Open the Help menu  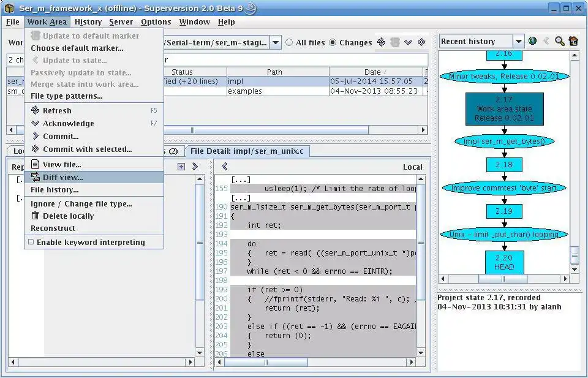pos(227,22)
